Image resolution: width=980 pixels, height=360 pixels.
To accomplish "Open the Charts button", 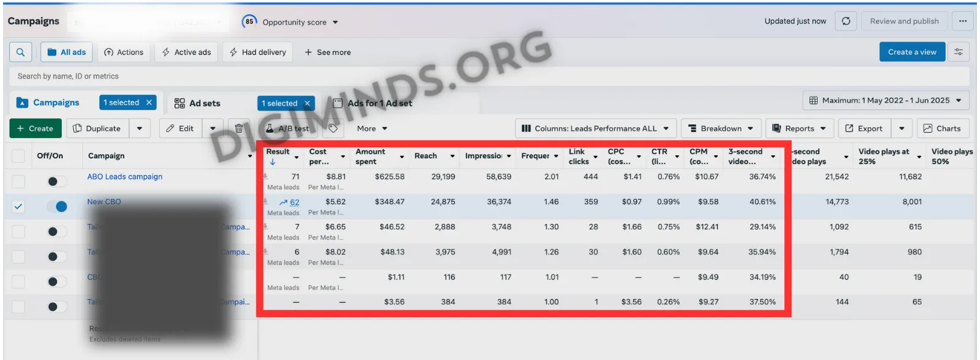I will click(943, 128).
